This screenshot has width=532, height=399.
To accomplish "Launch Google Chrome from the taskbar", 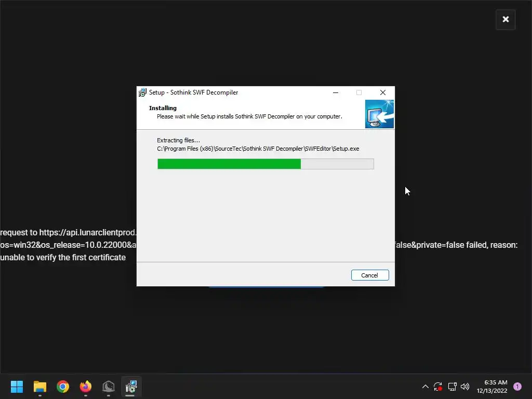I will click(x=63, y=387).
